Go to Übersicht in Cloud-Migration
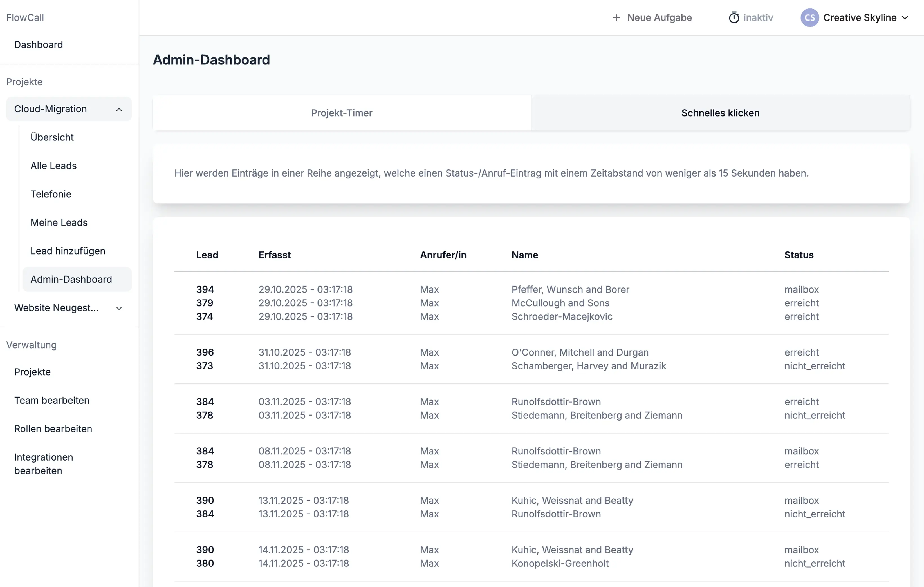Image resolution: width=924 pixels, height=587 pixels. (x=52, y=137)
